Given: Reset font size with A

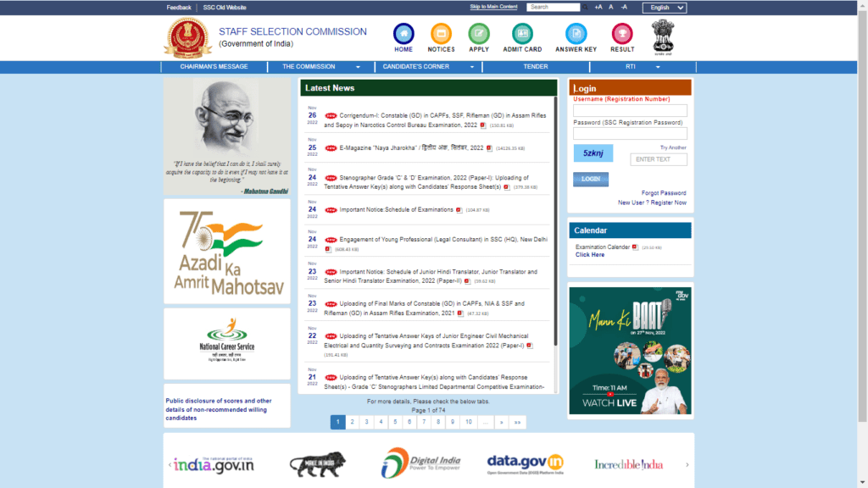Looking at the screenshot, I should (611, 7).
